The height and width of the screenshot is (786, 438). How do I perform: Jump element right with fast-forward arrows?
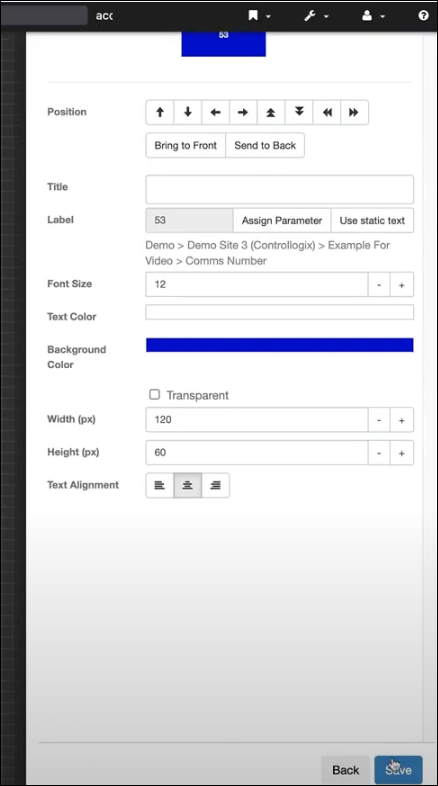point(354,112)
